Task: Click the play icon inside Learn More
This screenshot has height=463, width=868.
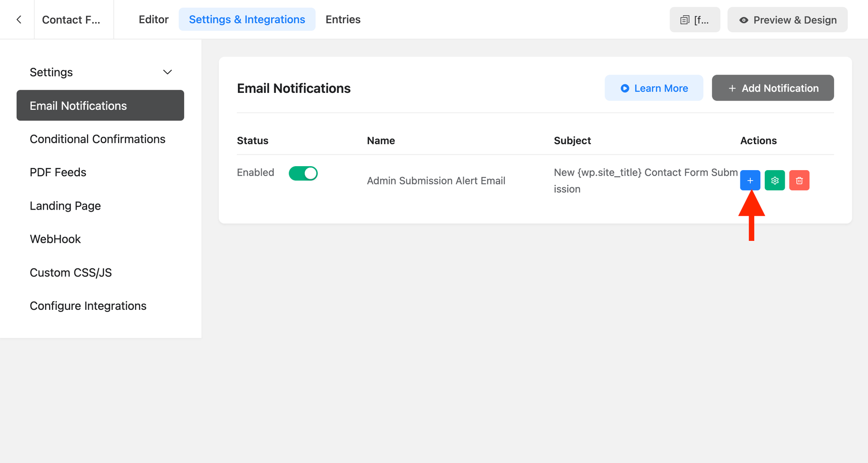Action: click(625, 88)
